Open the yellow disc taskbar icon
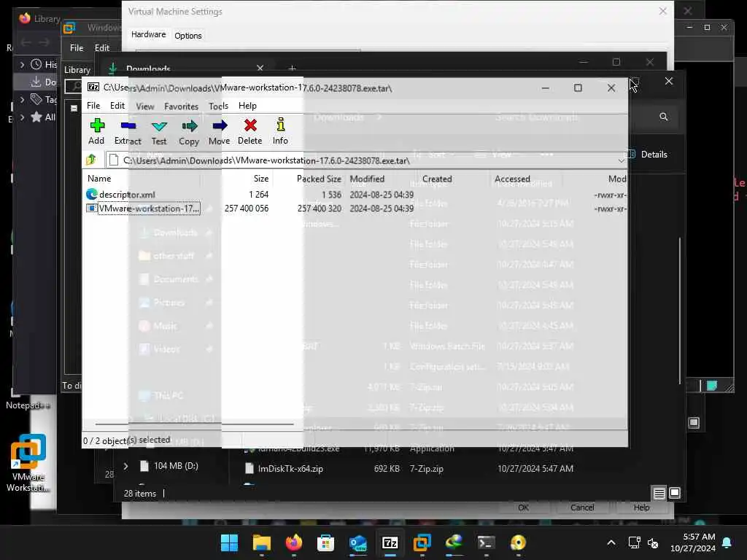The height and width of the screenshot is (560, 747). click(x=518, y=542)
